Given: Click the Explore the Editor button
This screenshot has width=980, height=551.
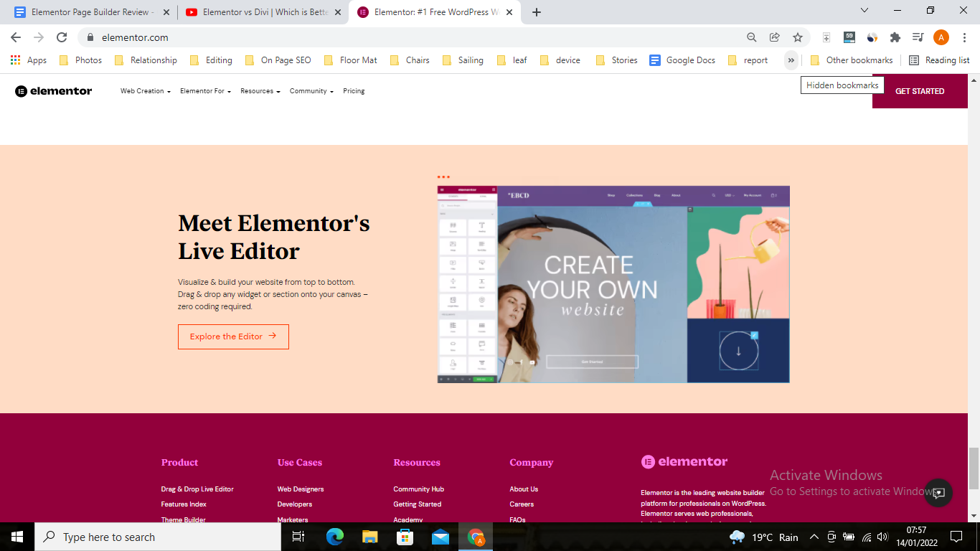Looking at the screenshot, I should click(233, 336).
